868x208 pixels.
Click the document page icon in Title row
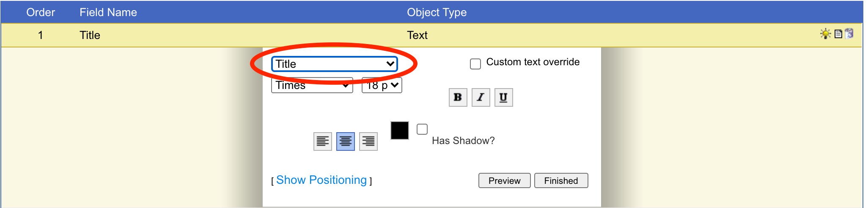pos(838,34)
